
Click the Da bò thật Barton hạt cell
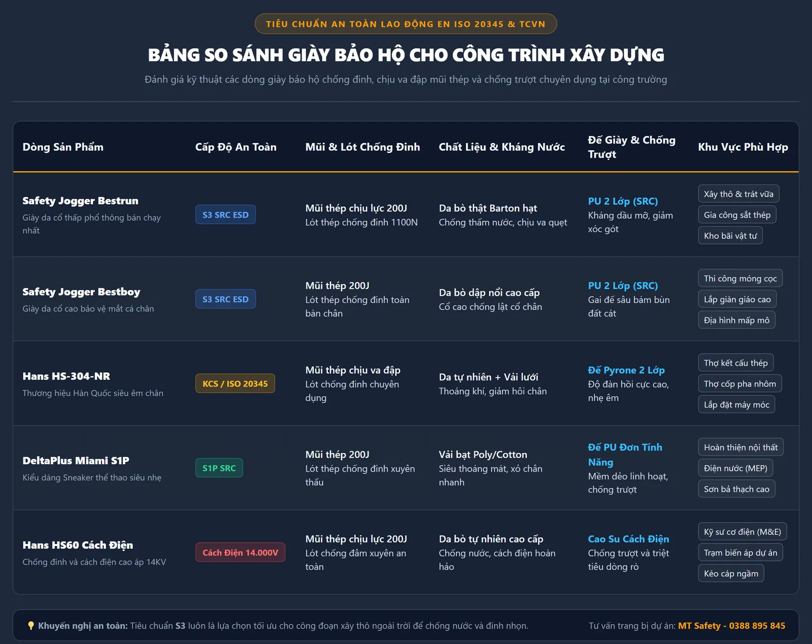(x=488, y=208)
